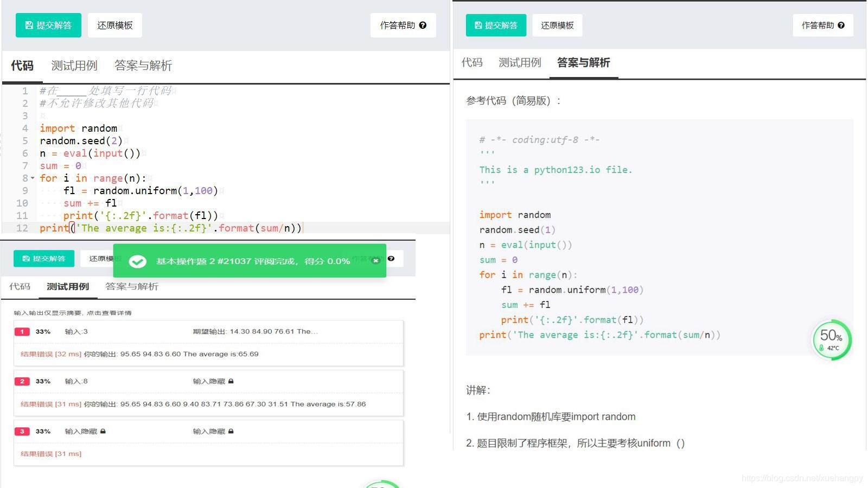Screen dimensions: 868x488
Task: Click test case 1 result error output
Action: tap(139, 354)
